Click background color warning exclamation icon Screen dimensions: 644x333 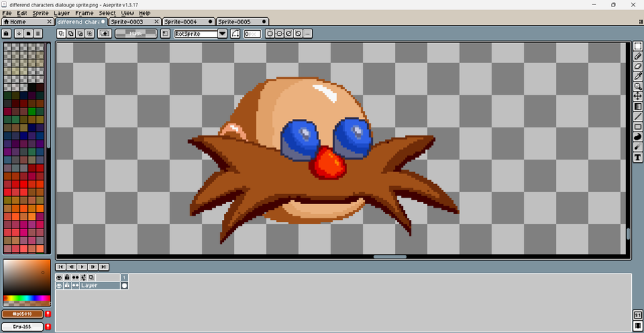point(48,327)
